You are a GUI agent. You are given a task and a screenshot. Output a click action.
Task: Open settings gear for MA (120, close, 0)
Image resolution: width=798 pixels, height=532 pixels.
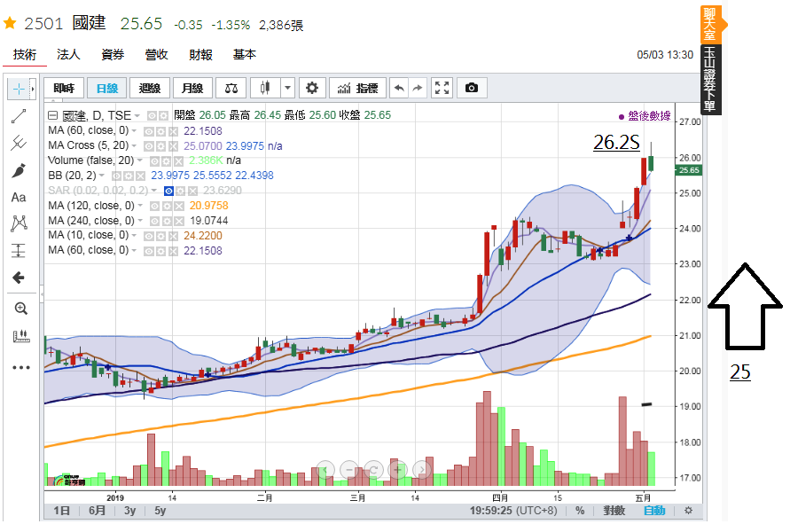pos(167,207)
